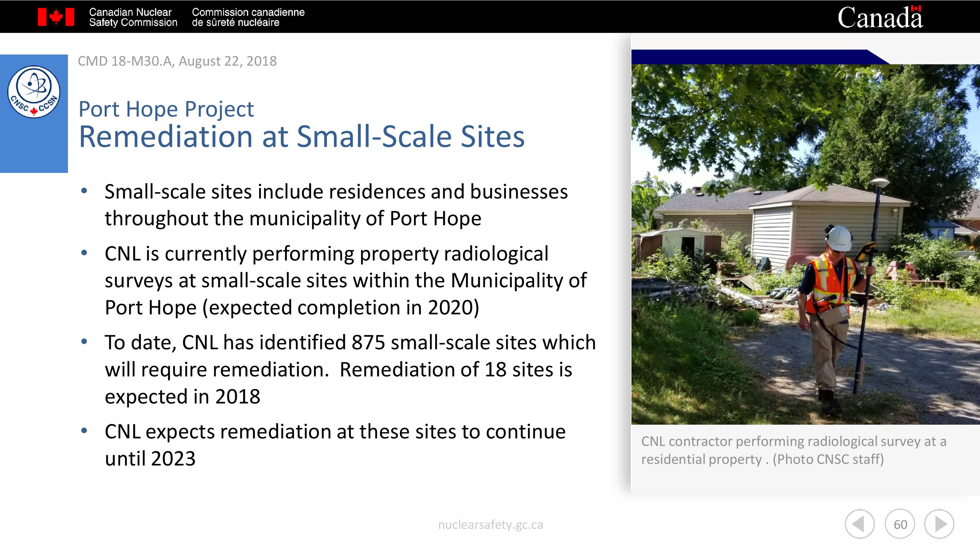The height and width of the screenshot is (551, 980).
Task: Click the 'Port Hope Project' subtitle
Action: tap(166, 109)
